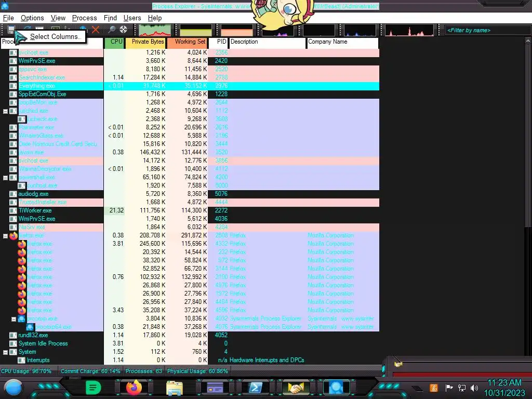This screenshot has height=399, width=532.
Task: Click CPU Usage in the status bar
Action: click(x=26, y=371)
